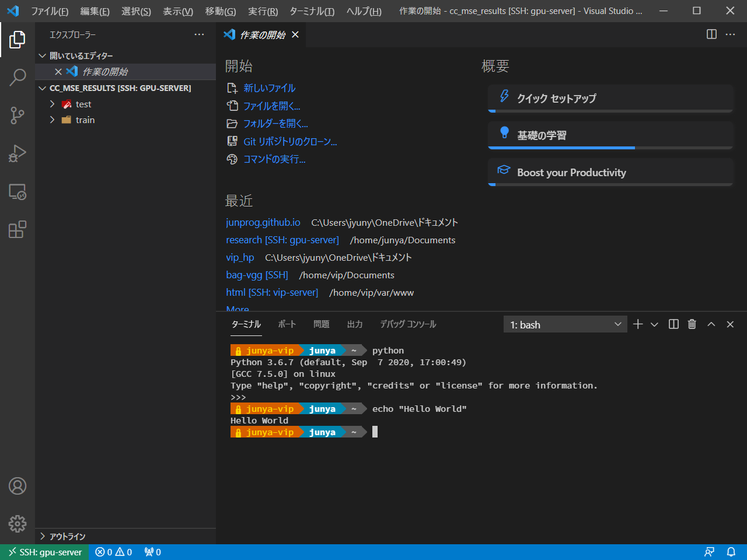Open the Manage settings gear

(x=18, y=523)
